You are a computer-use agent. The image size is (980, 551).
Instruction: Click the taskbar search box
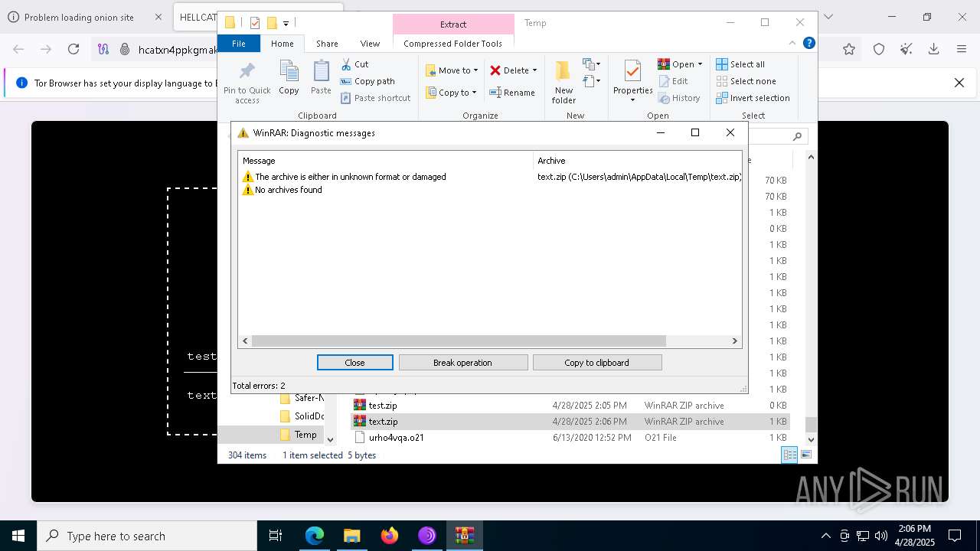click(x=147, y=536)
